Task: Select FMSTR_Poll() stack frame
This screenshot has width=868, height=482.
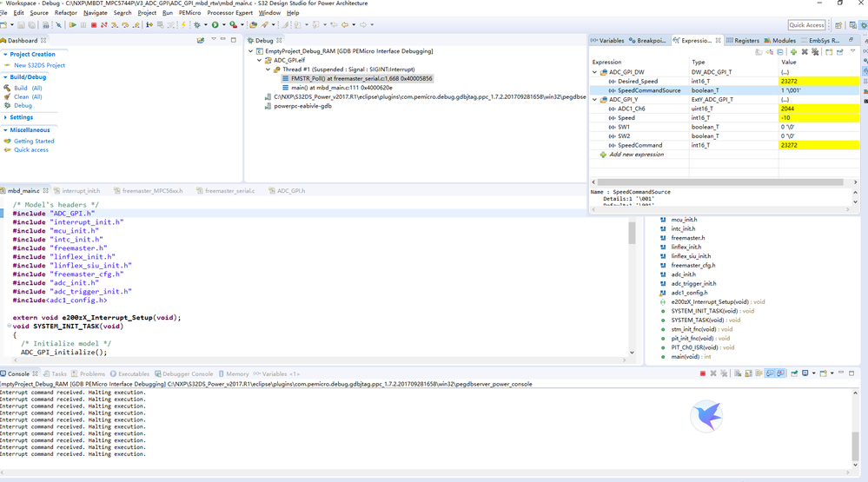Action: 357,78
